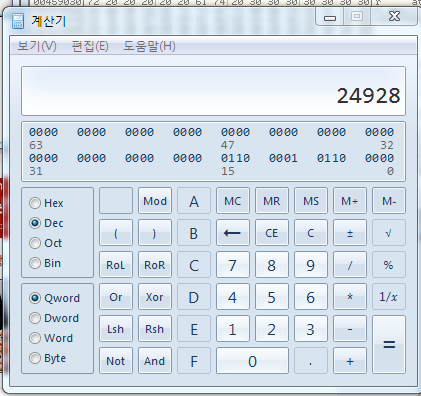Click the RoR rotate right button

tap(155, 265)
